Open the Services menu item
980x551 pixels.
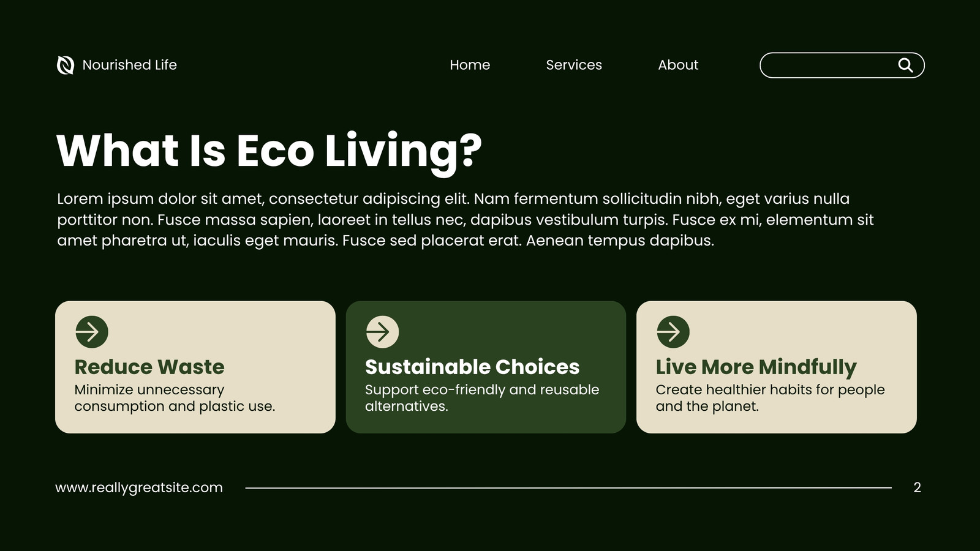pyautogui.click(x=574, y=65)
